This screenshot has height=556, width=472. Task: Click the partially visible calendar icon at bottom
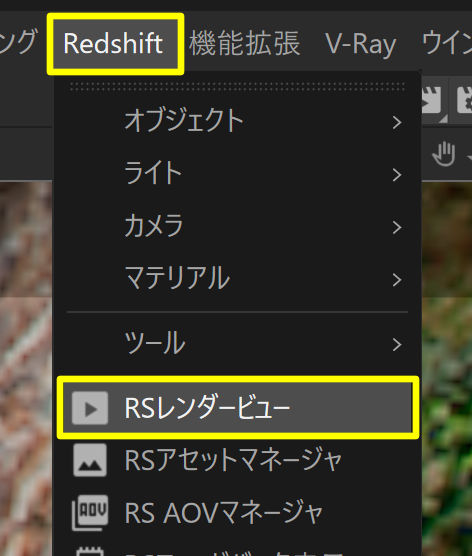tap(90, 551)
